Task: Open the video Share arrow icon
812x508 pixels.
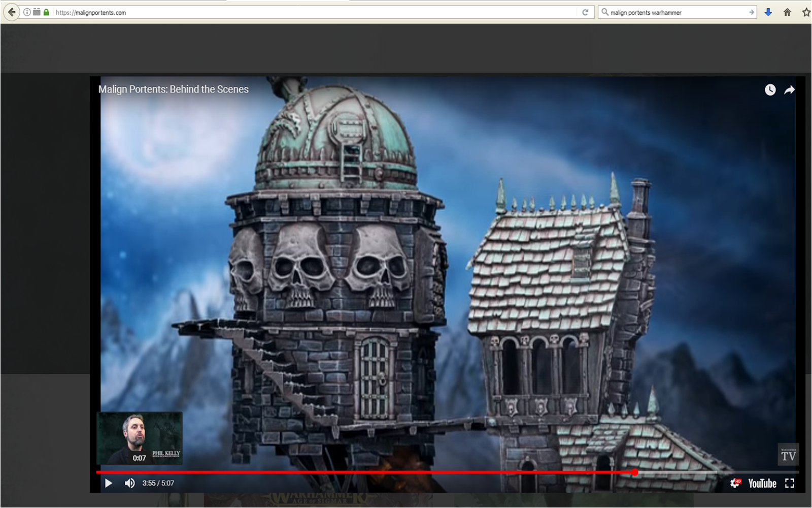Action: pos(790,90)
